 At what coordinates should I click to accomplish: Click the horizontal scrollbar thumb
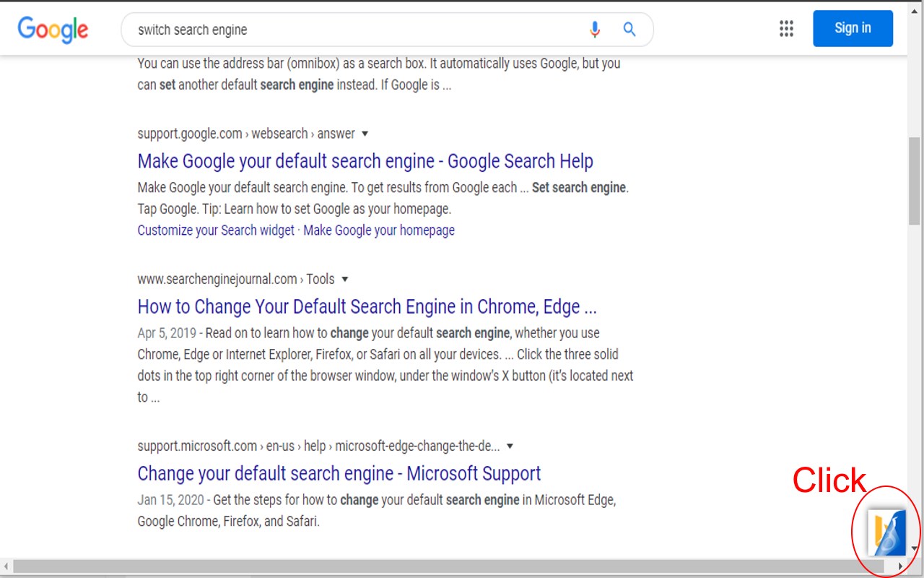tap(448, 566)
